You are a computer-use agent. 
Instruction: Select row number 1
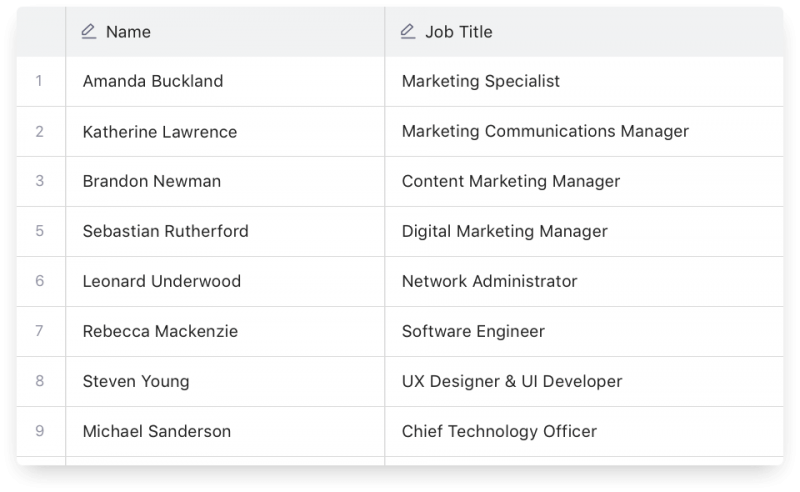40,81
